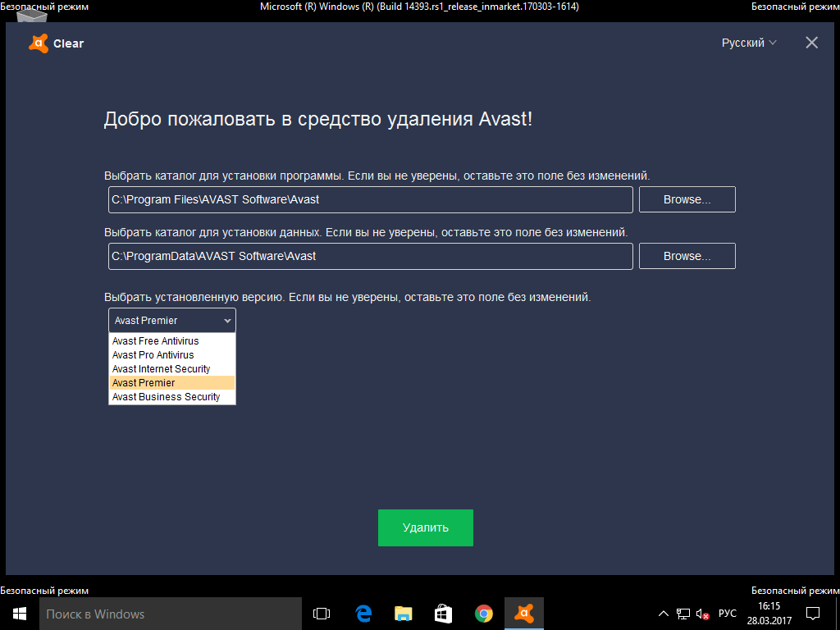Open Windows Store from taskbar
840x630 pixels.
coord(443,614)
